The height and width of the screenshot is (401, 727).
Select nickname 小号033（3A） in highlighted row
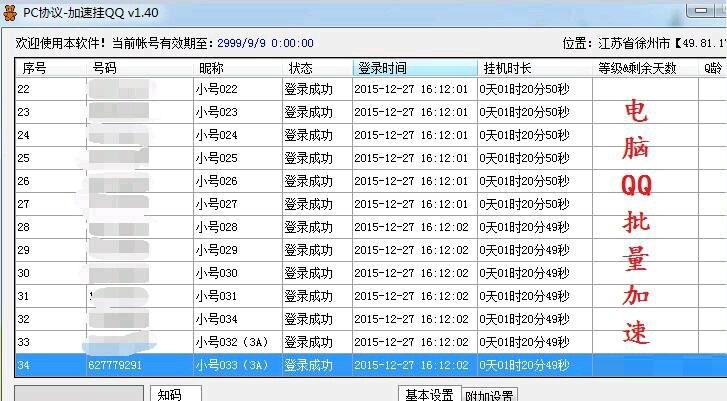pos(232,365)
